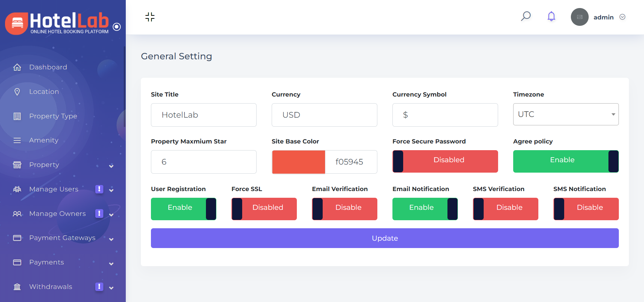Click the Dashboard home icon

(17, 67)
